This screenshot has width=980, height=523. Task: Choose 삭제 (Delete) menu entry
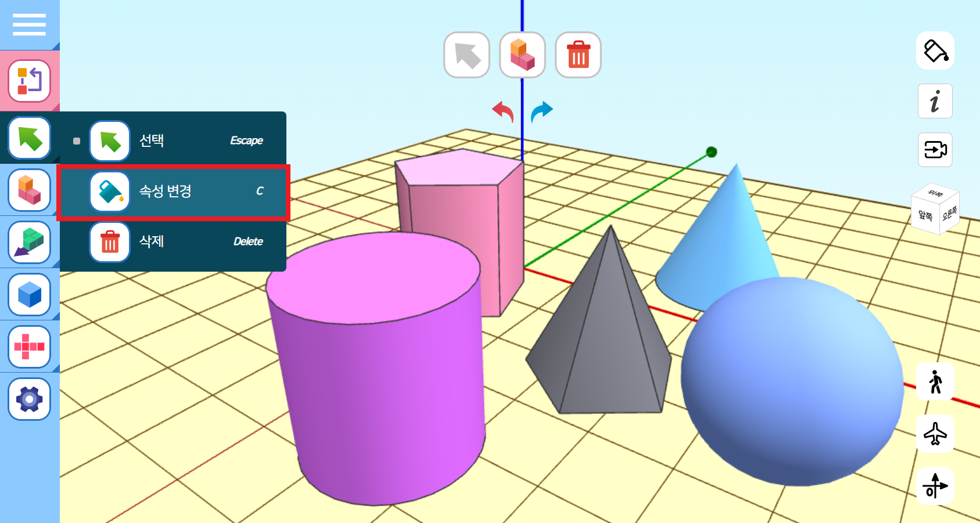[173, 241]
